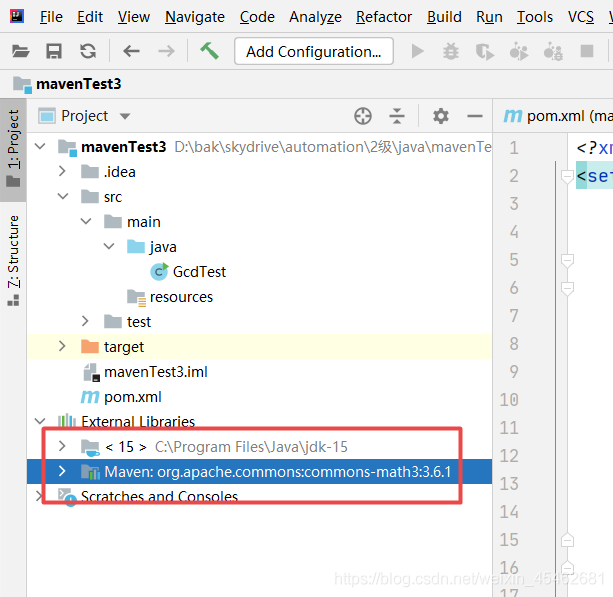This screenshot has height=597, width=613.
Task: Toggle the Z: Structure side tab
Action: 13,260
